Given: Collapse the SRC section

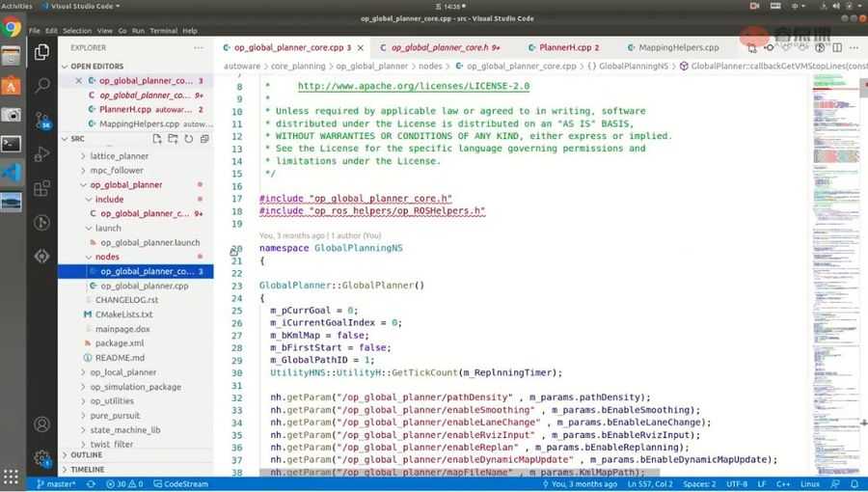Looking at the screenshot, I should click(77, 139).
